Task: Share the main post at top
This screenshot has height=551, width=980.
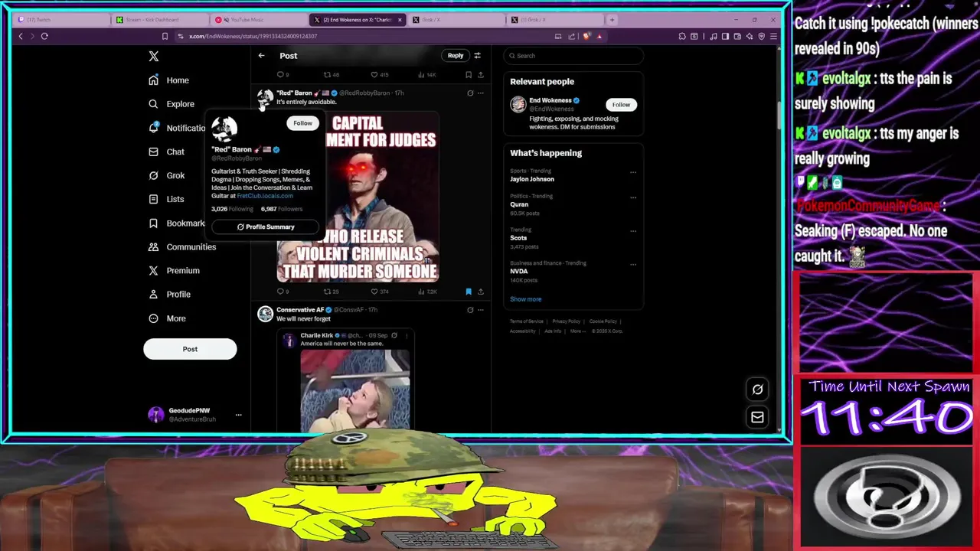Action: click(481, 75)
